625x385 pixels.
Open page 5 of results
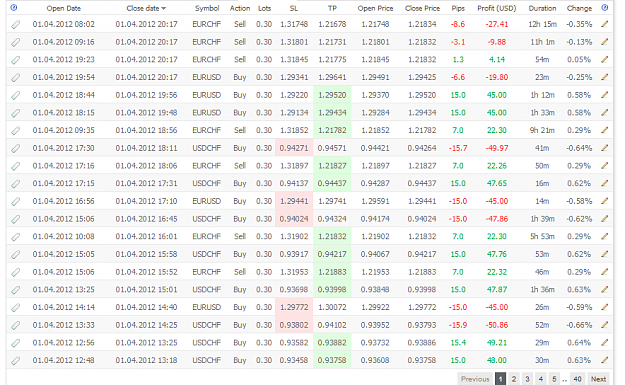pos(554,379)
